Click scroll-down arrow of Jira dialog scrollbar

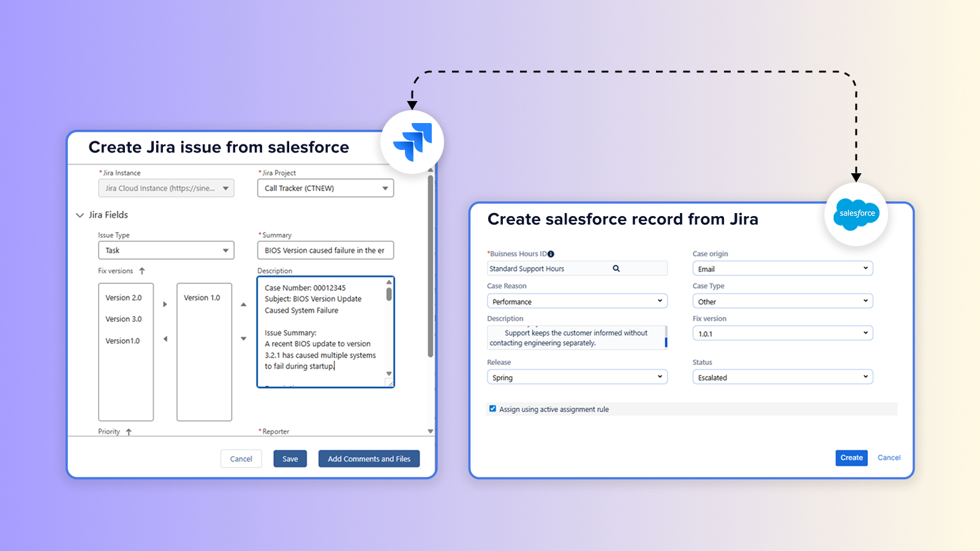pos(431,432)
